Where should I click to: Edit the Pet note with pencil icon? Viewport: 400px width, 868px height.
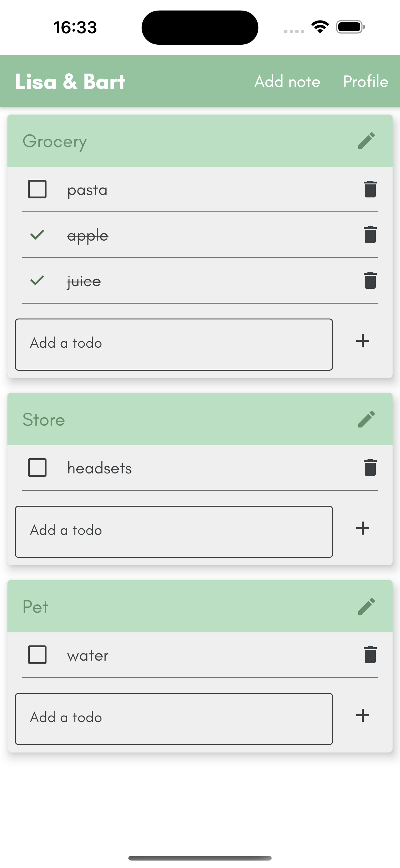366,606
